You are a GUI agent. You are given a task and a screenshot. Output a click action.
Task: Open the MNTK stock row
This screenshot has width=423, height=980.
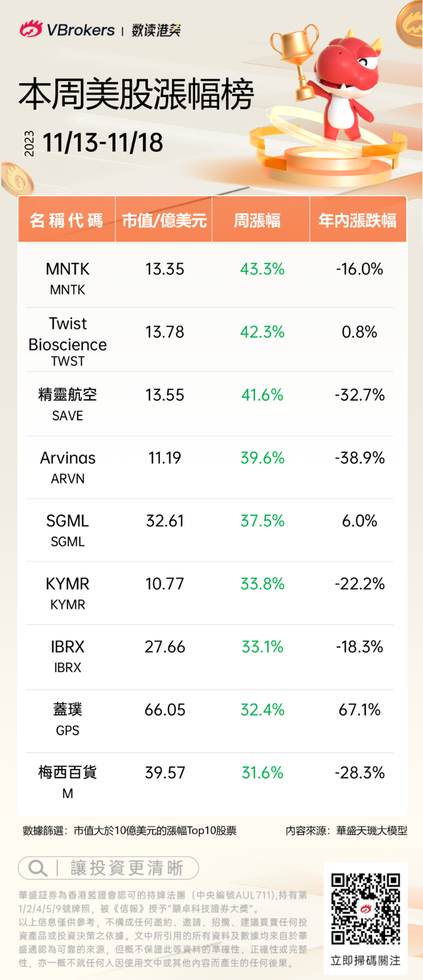pyautogui.click(x=68, y=277)
